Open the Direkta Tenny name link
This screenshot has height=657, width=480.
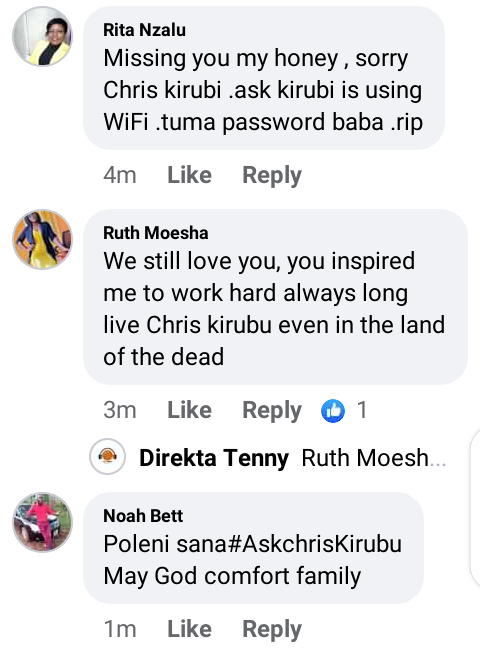coord(214,458)
